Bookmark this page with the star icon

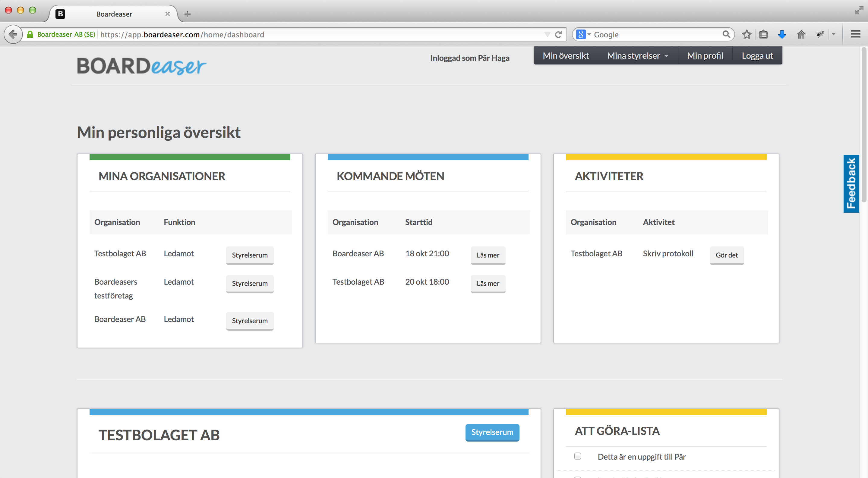[747, 34]
